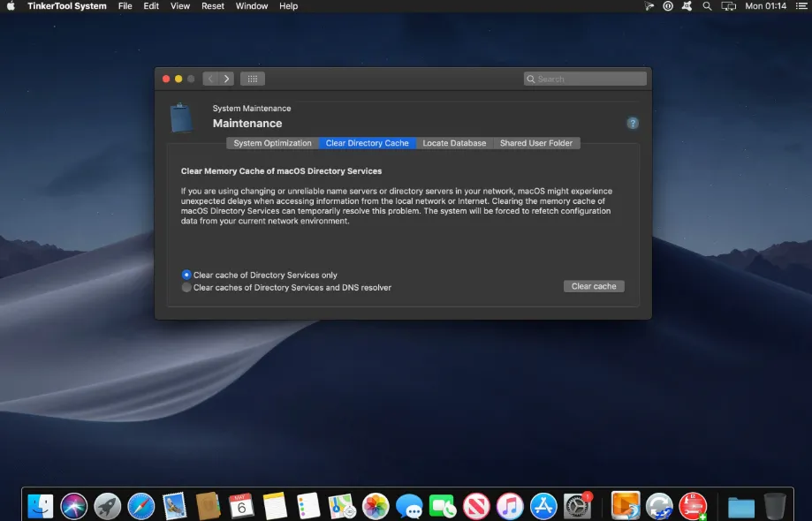Click the Maintenance clipboard pane icon

pos(181,117)
